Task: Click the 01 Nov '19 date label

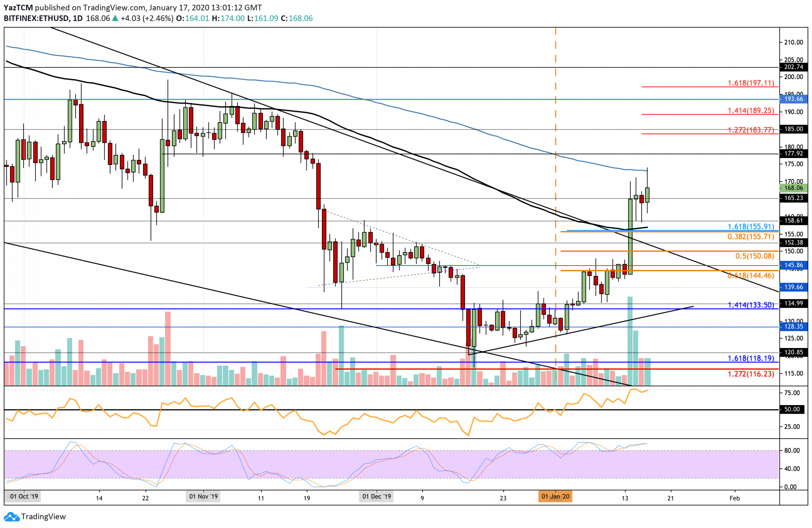Action: pyautogui.click(x=203, y=496)
